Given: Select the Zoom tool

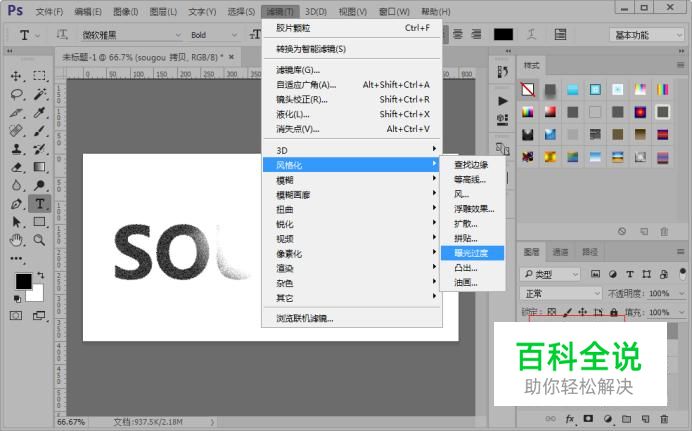Looking at the screenshot, I should [39, 240].
